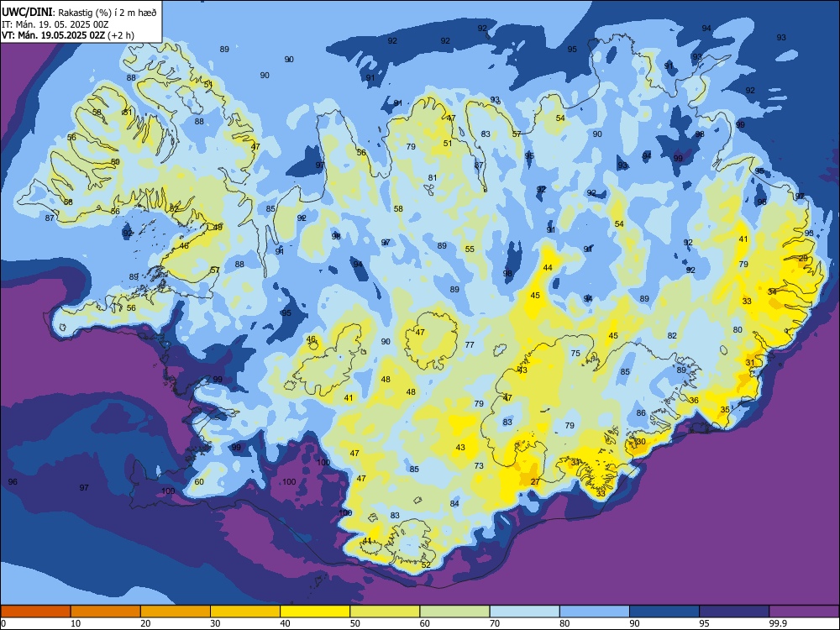
Task: Select the humidity value 44 on the map
Action: 548,268
